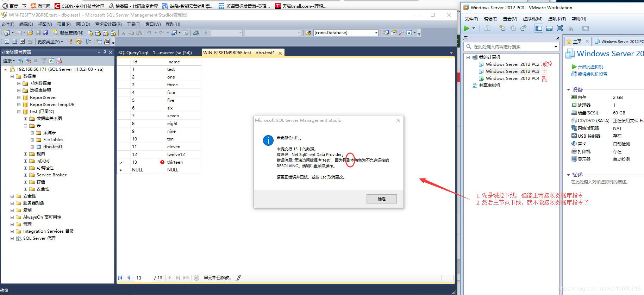Select dbo.test1 table in Object Explorer
644x295 pixels.
[x=53, y=147]
